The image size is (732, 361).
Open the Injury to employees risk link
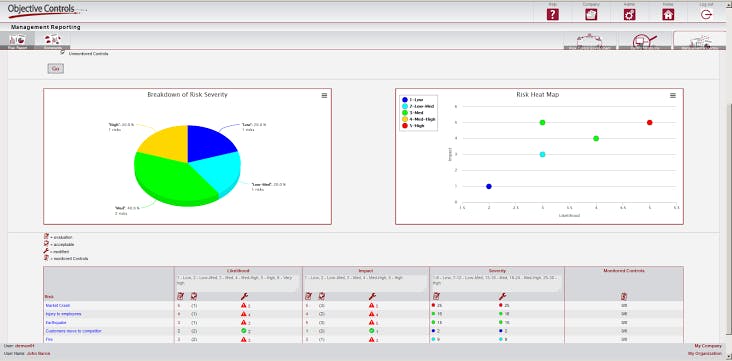63,314
